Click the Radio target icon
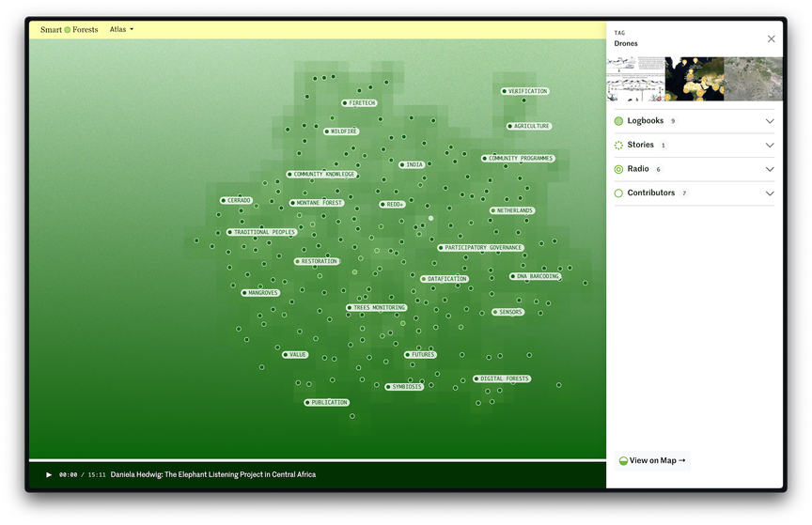This screenshot has width=812, height=525. click(618, 169)
